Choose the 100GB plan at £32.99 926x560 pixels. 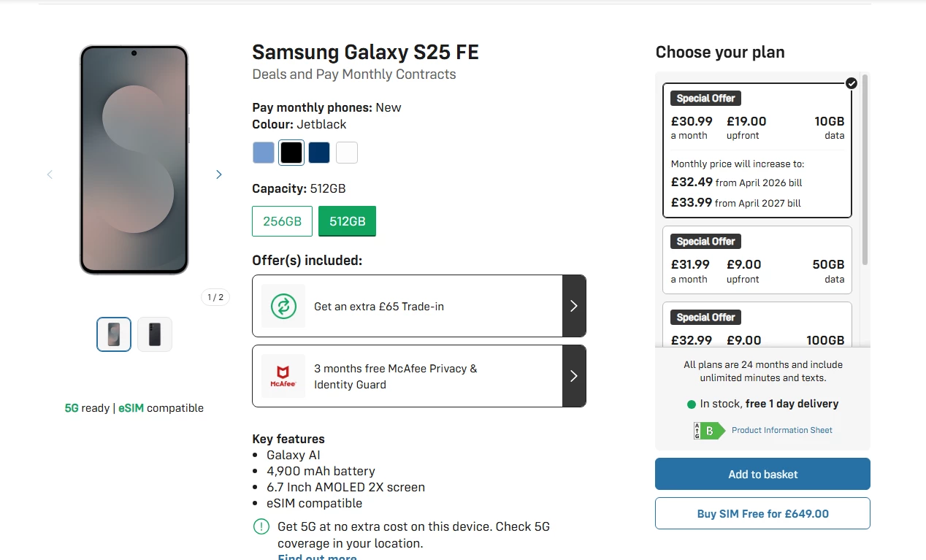coord(757,327)
